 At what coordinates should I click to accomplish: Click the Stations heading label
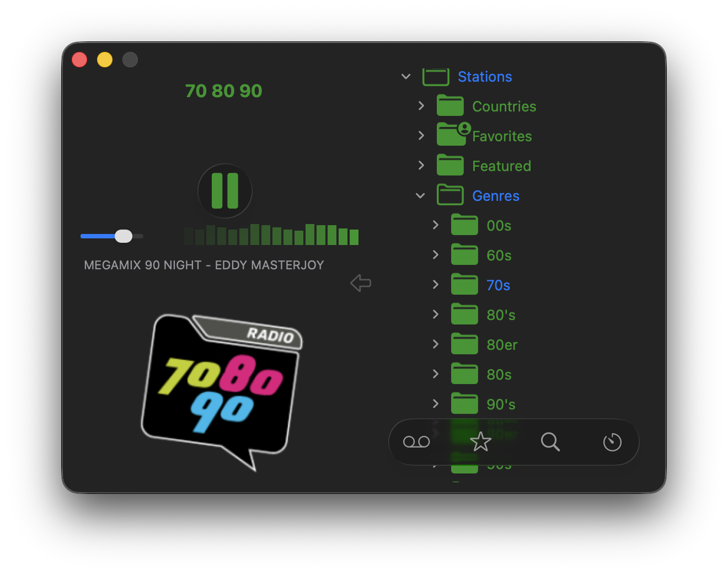pyautogui.click(x=485, y=77)
